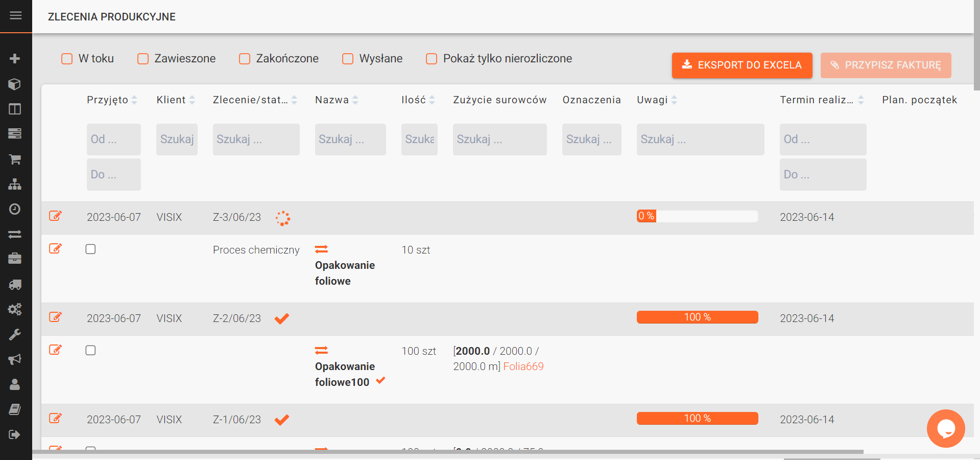Open the wrench tools sidebar icon
The image size is (980, 460).
(x=15, y=335)
